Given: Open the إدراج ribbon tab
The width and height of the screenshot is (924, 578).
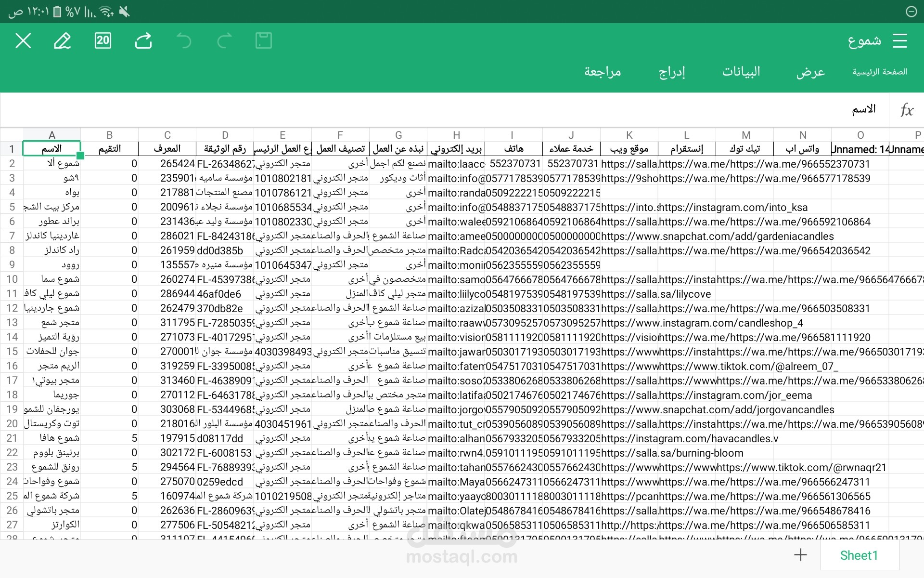Looking at the screenshot, I should point(672,72).
